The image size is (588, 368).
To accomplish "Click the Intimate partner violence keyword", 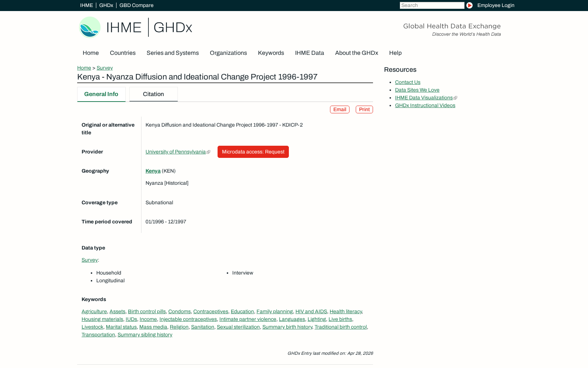I will tap(248, 319).
